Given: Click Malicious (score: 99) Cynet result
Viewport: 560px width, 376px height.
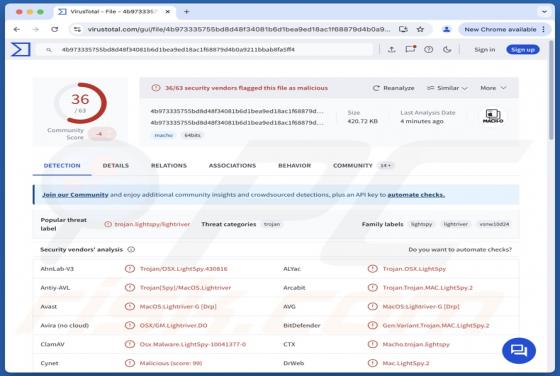Looking at the screenshot, I should tap(171, 363).
